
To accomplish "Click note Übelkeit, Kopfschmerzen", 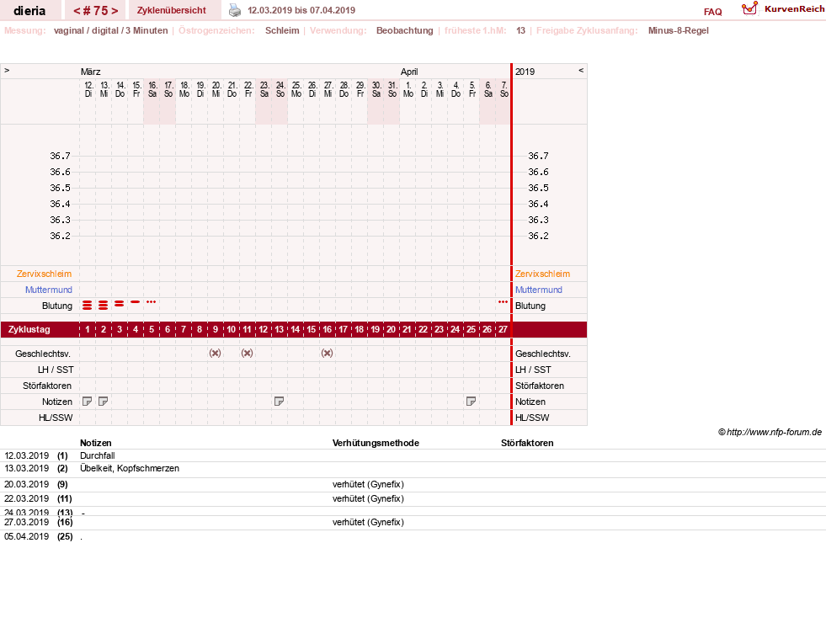I will click(130, 469).
